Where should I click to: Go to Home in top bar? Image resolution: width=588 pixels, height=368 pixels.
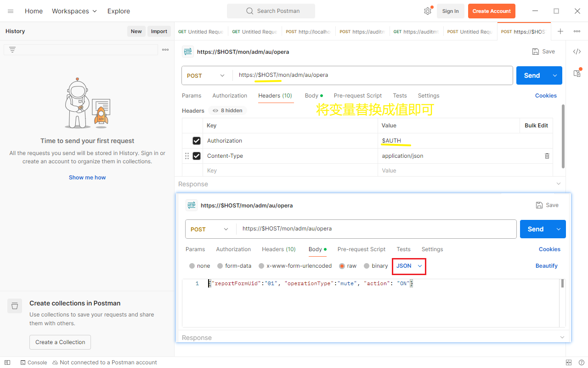pos(34,11)
